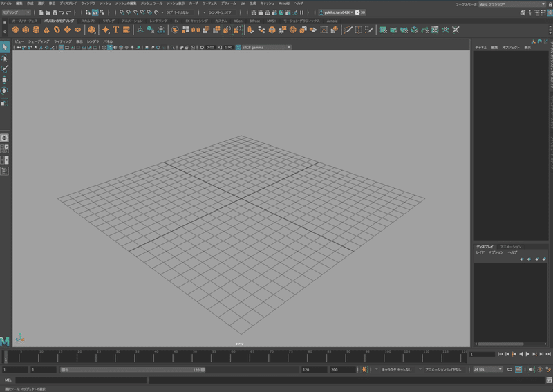This screenshot has width=553, height=392.
Task: Click the Open Scene folder icon
Action: [x=48, y=12]
